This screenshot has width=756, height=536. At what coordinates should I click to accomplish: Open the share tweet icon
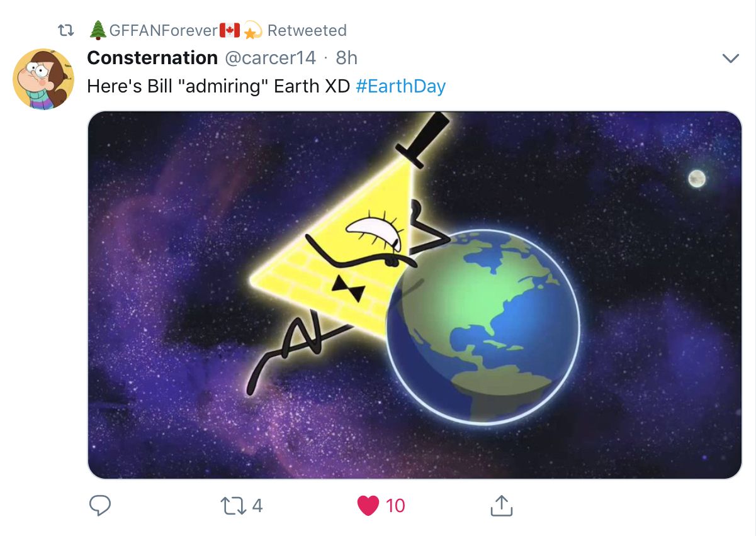[502, 505]
